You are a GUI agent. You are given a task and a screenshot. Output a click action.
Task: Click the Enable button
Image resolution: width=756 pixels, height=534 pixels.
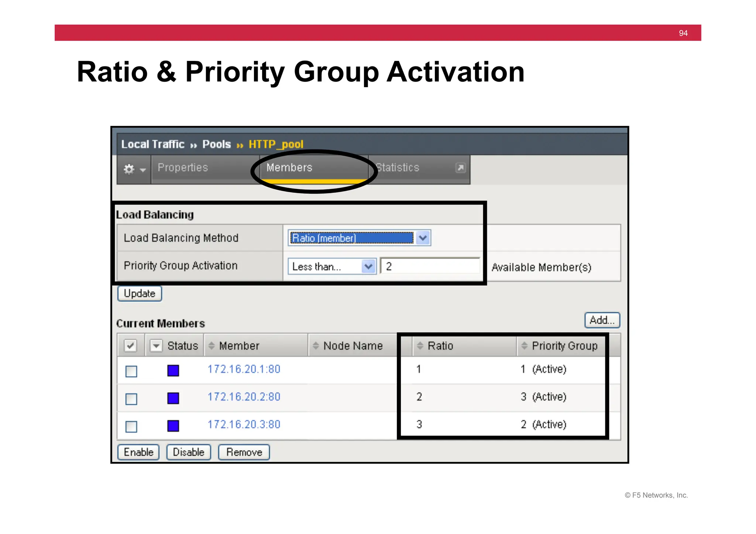click(x=138, y=452)
